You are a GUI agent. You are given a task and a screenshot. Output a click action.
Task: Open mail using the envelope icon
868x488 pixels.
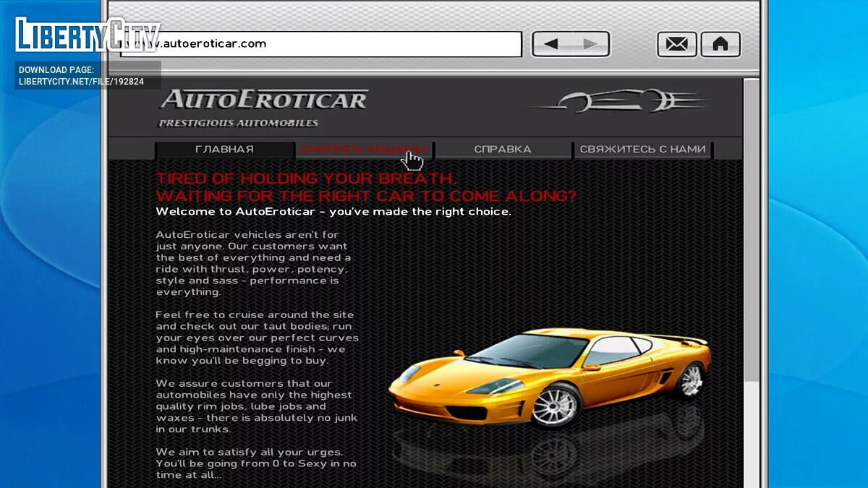click(x=676, y=44)
